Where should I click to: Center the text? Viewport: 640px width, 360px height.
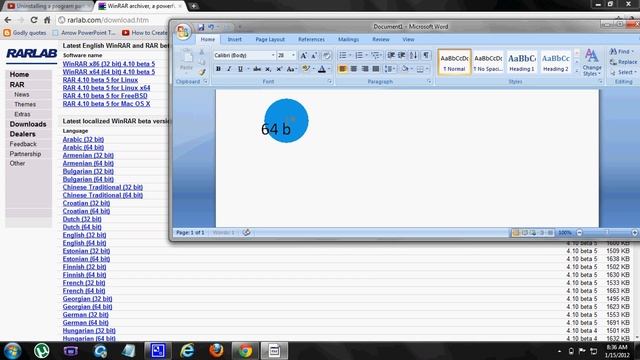354,69
